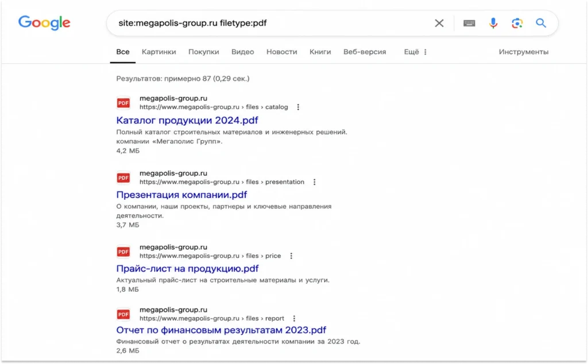Open three-dot menu for presentation result
This screenshot has height=364, width=588.
click(x=314, y=182)
